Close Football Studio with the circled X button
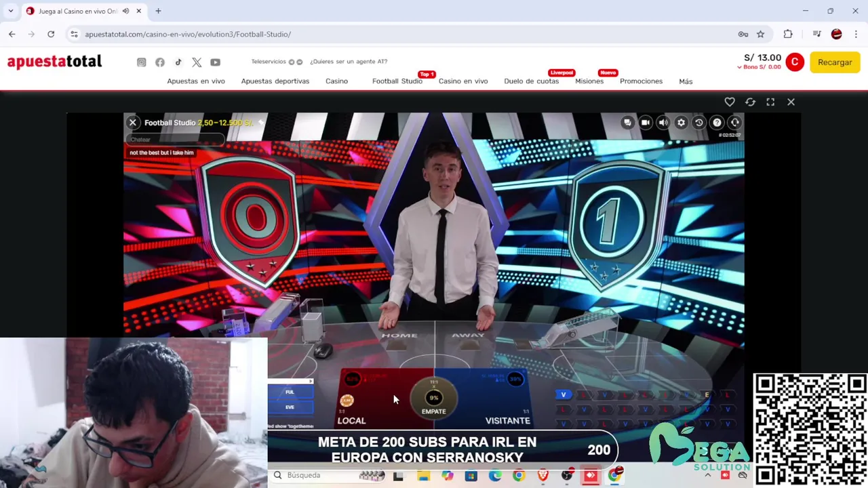The height and width of the screenshot is (488, 868). [x=133, y=123]
